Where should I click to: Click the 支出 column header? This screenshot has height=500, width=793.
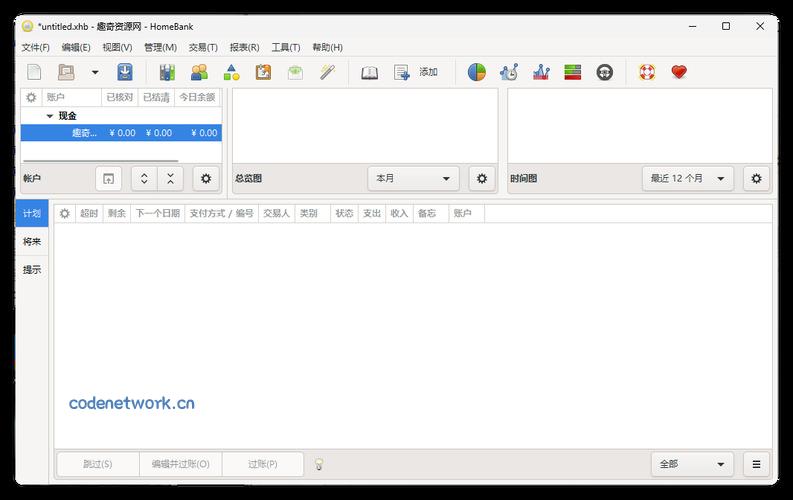tap(372, 213)
